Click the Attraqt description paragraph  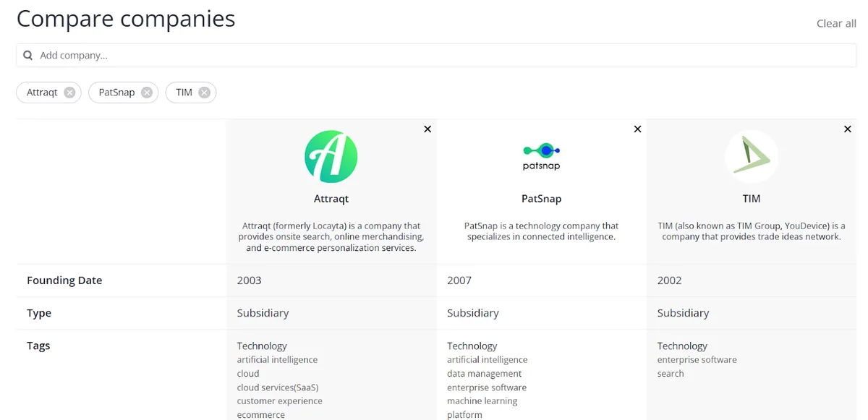pyautogui.click(x=331, y=236)
